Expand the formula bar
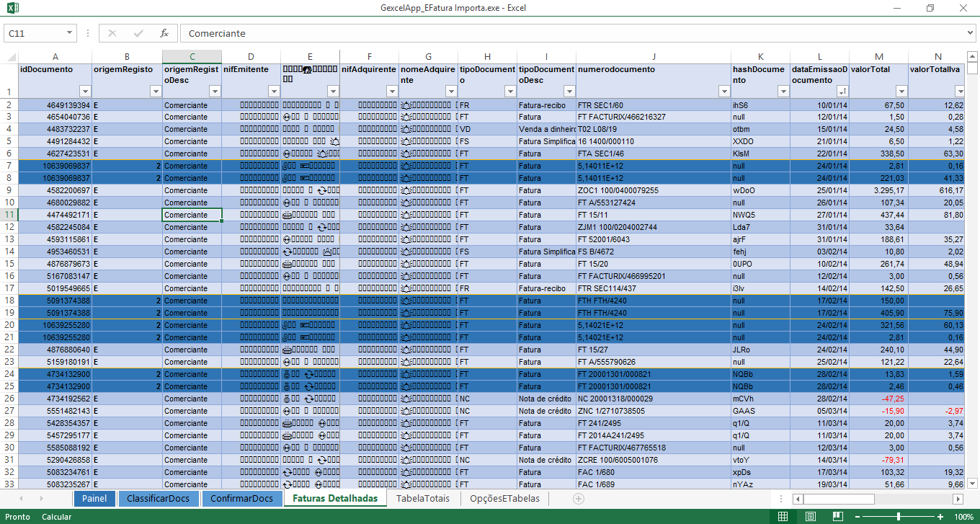Screen dimensions: 980x524 pyautogui.click(x=971, y=33)
